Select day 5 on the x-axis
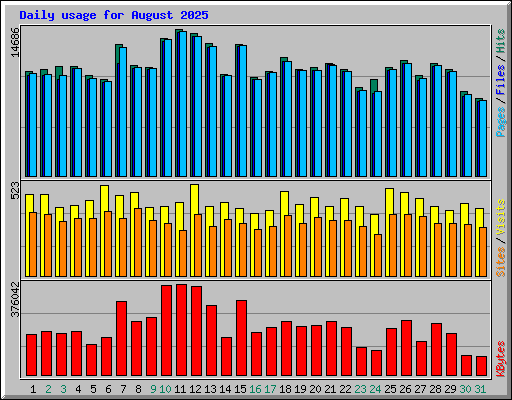Image resolution: width=512 pixels, height=400 pixels. point(93,389)
